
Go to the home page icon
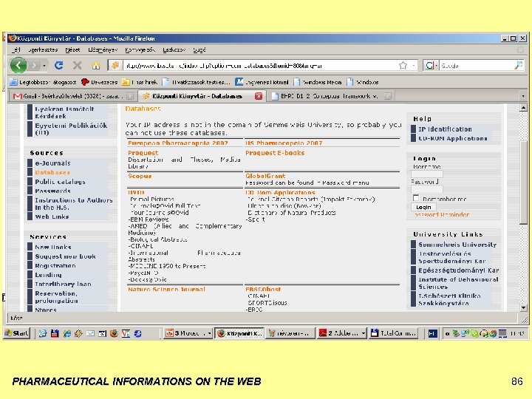[96, 65]
